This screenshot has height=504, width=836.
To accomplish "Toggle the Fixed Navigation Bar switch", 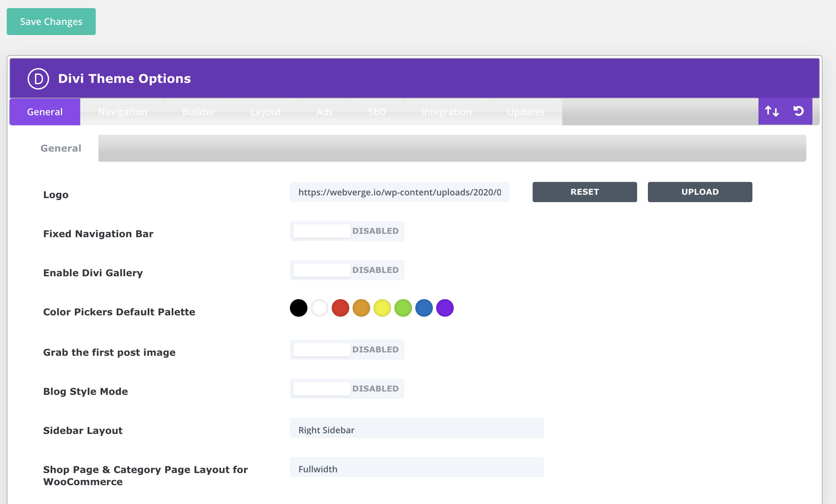I will click(x=347, y=231).
